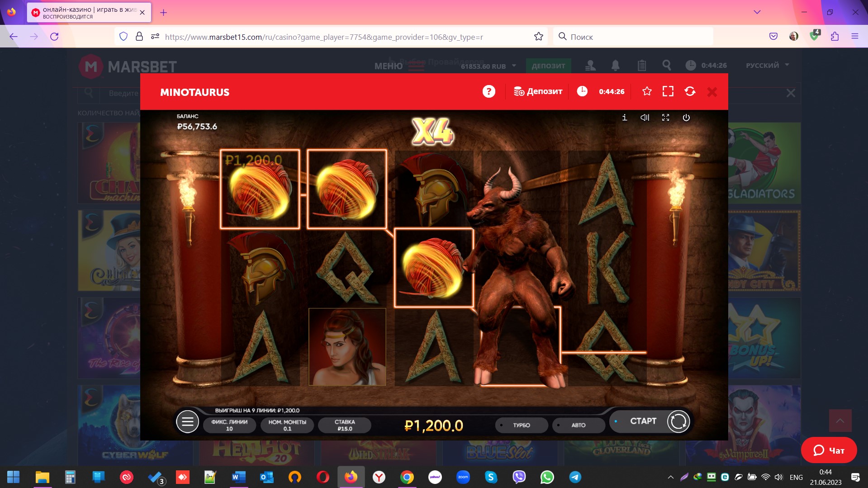868x488 pixels.
Task: Launch File Explorer from taskbar
Action: tap(42, 477)
